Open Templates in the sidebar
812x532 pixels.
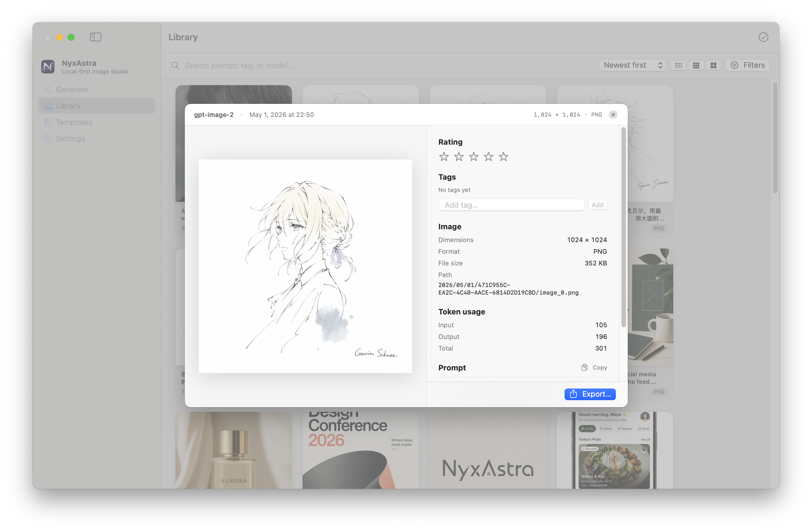pyautogui.click(x=97, y=122)
